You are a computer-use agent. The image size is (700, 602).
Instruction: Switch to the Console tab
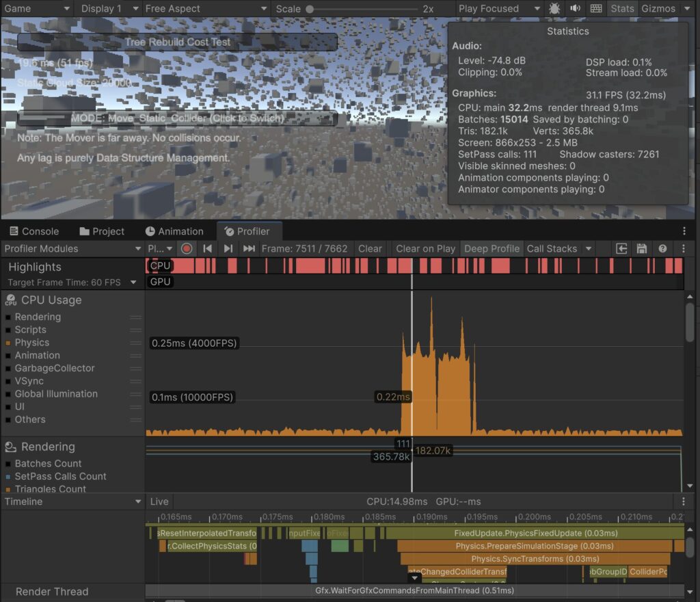33,231
